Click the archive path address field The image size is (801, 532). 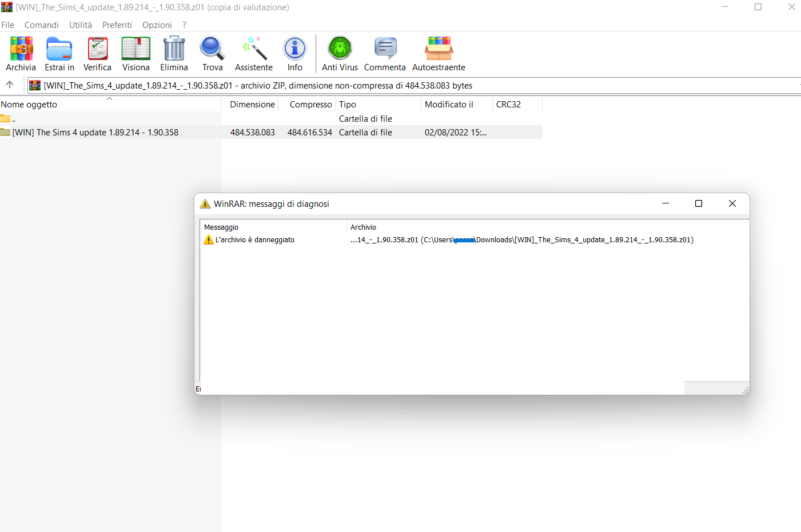(x=414, y=85)
